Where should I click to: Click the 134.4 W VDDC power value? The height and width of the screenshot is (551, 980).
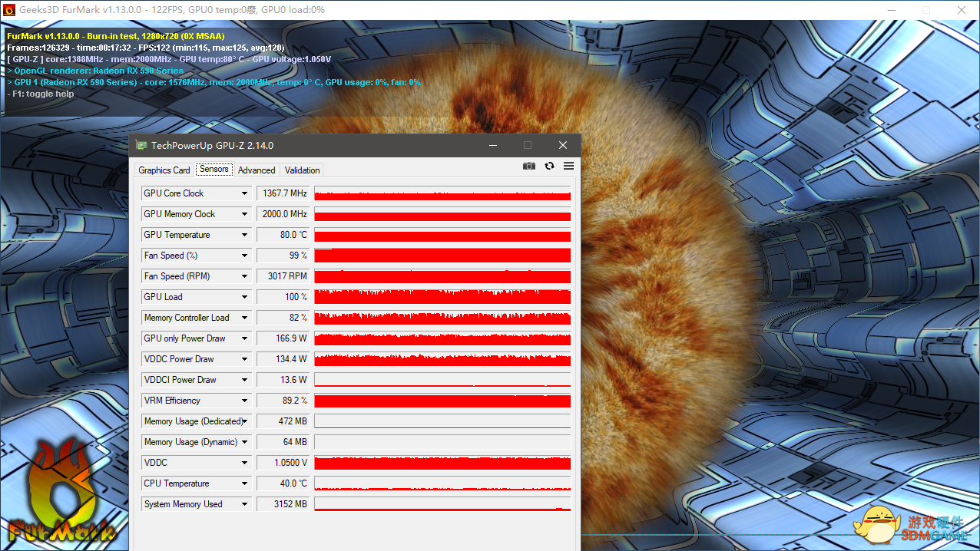[x=283, y=359]
